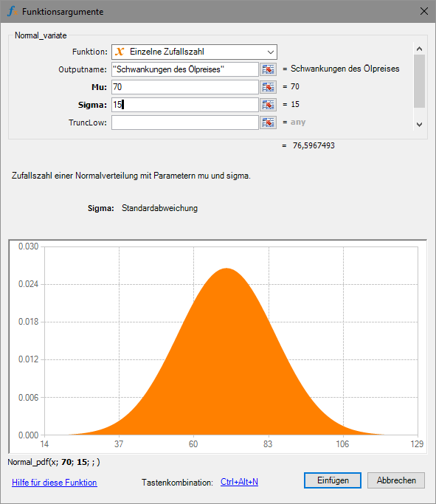Click the Abbrechen button

[x=396, y=480]
